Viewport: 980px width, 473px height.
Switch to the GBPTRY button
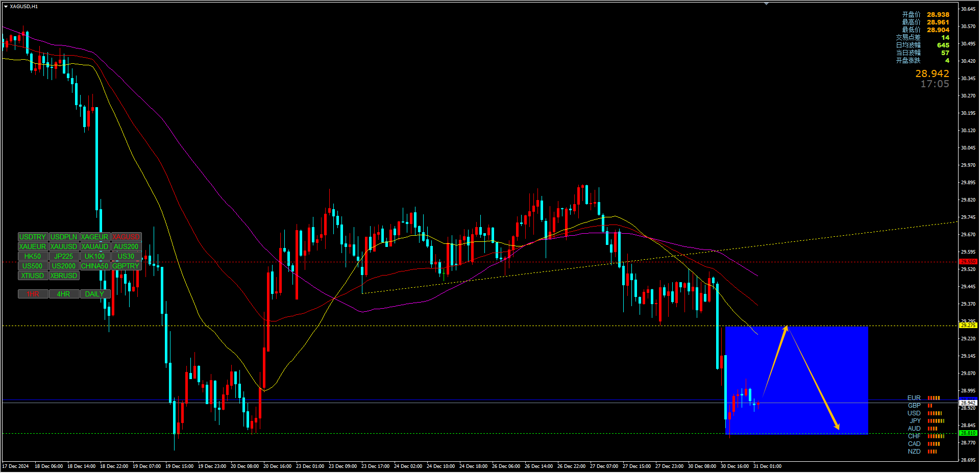pos(126,266)
